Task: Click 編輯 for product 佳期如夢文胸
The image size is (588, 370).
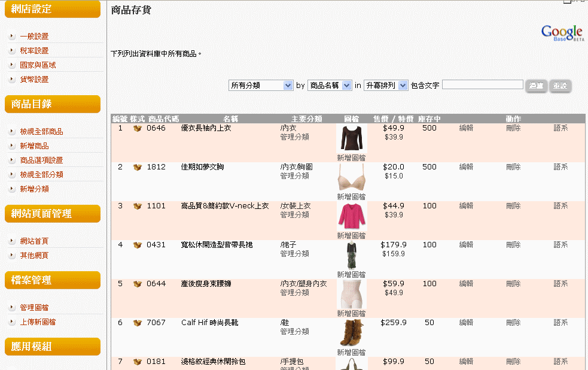Action: [x=466, y=167]
